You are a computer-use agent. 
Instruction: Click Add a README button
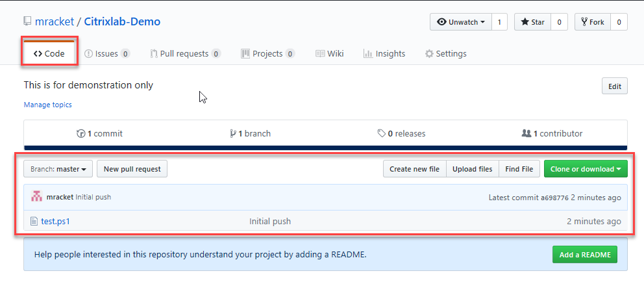click(585, 255)
